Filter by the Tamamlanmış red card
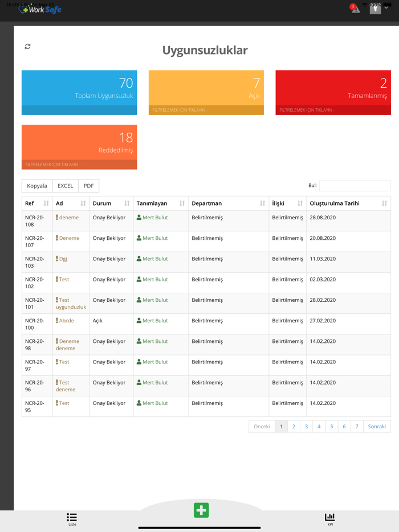The image size is (399, 532). point(333,93)
